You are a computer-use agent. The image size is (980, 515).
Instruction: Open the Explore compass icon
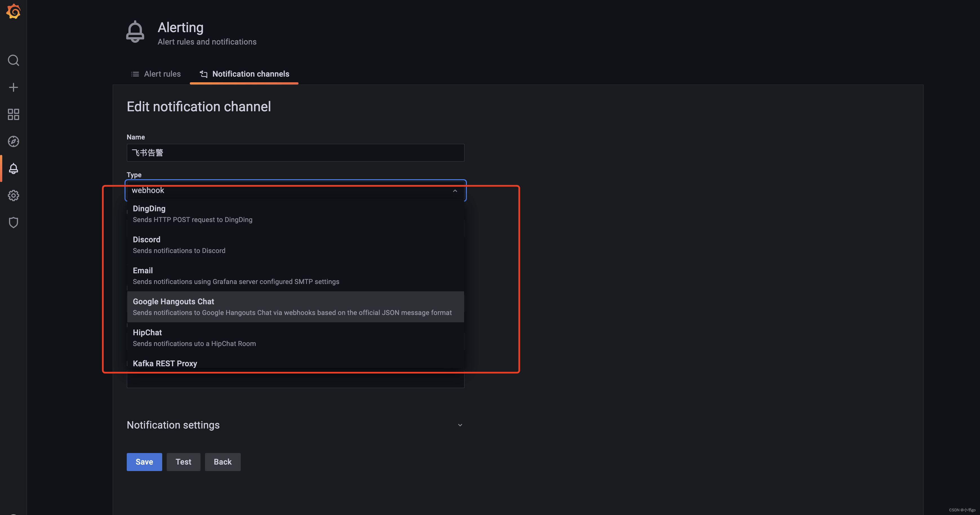[x=13, y=141]
